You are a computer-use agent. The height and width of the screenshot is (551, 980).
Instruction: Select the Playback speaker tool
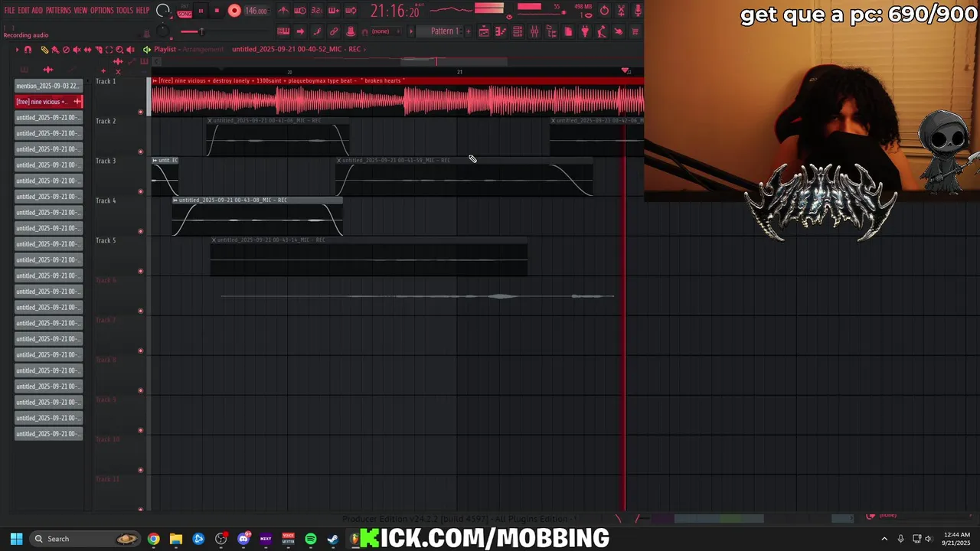click(131, 50)
